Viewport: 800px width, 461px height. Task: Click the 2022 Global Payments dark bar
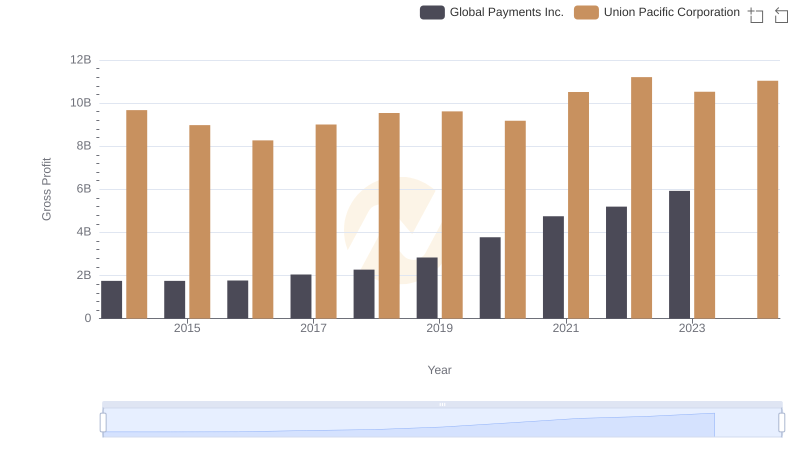(616, 263)
